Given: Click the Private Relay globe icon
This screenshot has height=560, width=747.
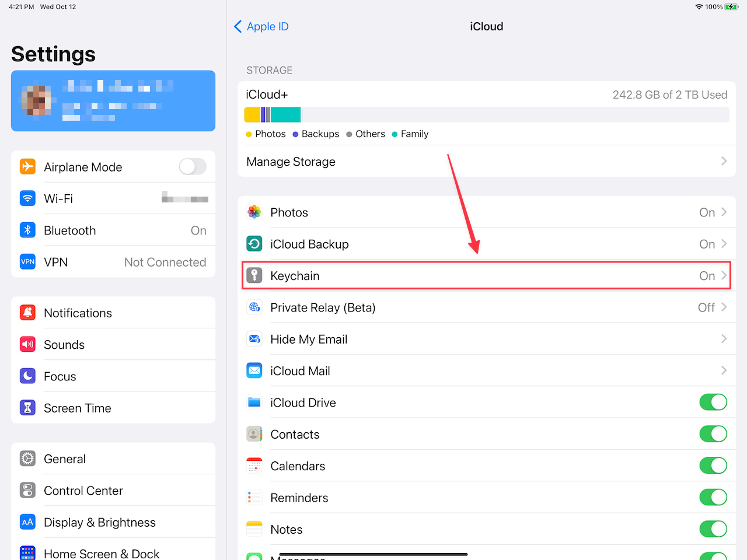Looking at the screenshot, I should coord(254,307).
